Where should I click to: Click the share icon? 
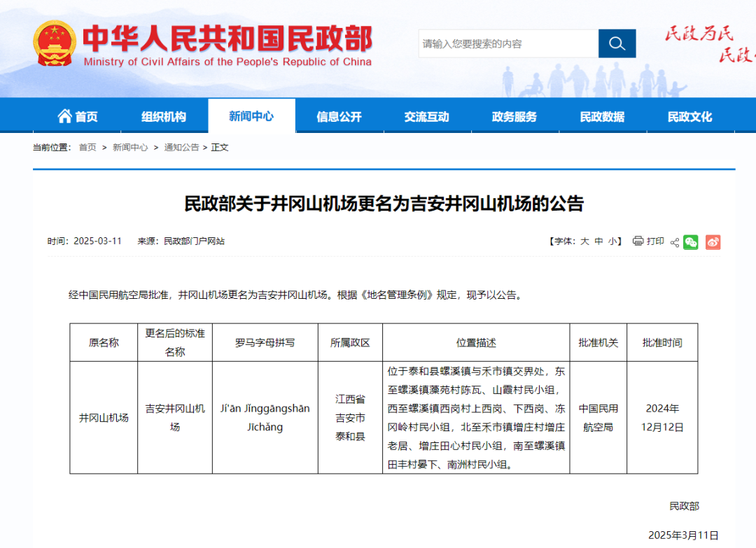coord(675,242)
